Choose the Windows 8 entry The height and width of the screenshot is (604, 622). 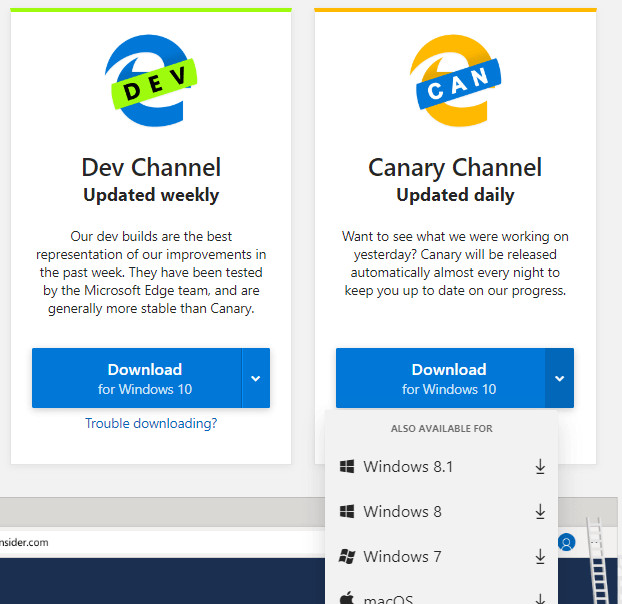tap(442, 512)
